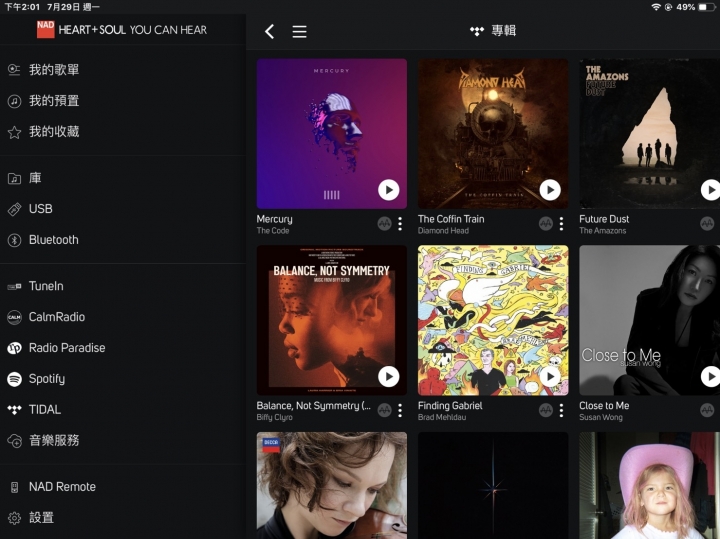720x539 pixels.
Task: Open the Mercury album cover
Action: click(x=332, y=134)
